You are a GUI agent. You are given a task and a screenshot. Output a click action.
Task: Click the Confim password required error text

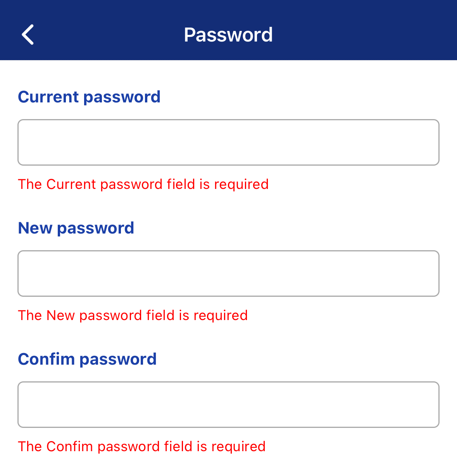[142, 447]
